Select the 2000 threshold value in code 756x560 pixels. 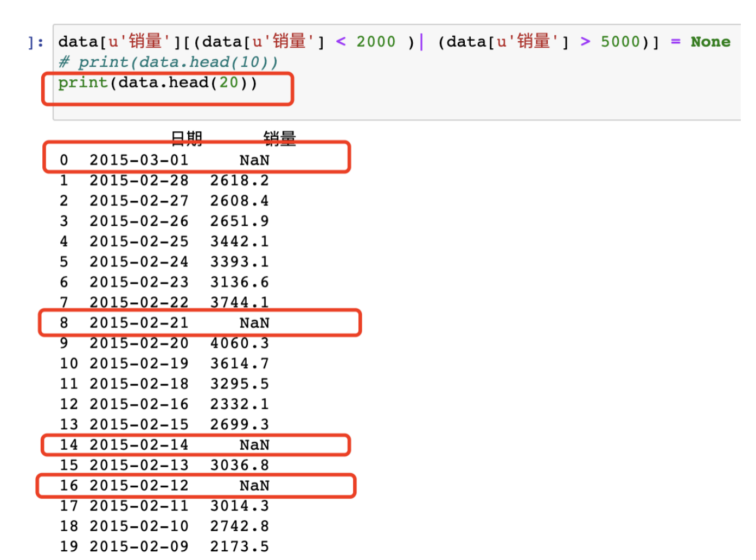(375, 41)
